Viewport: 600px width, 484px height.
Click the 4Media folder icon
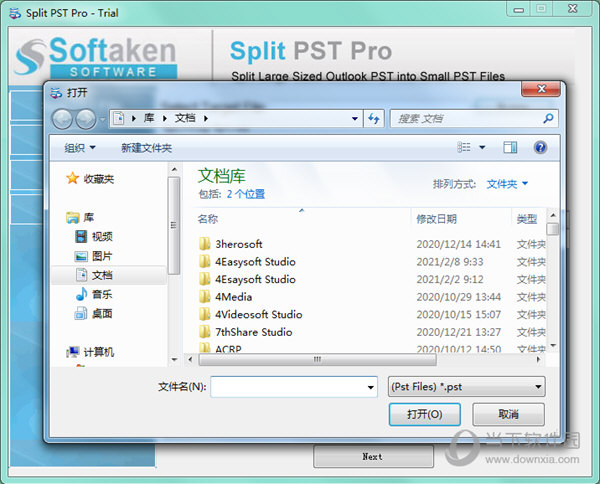[205, 297]
